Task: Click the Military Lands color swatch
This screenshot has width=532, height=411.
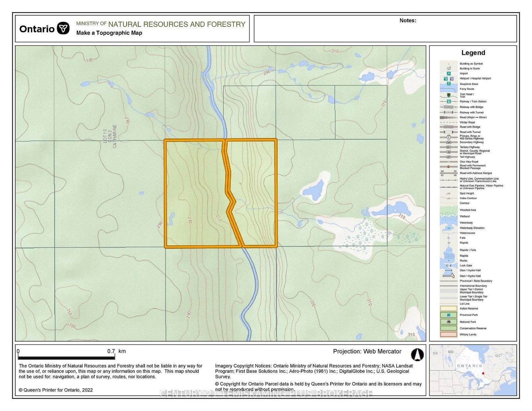Action: [x=449, y=335]
